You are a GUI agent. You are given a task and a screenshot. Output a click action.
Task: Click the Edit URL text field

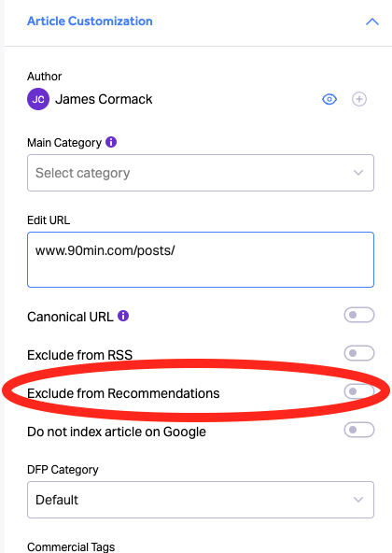tap(201, 260)
